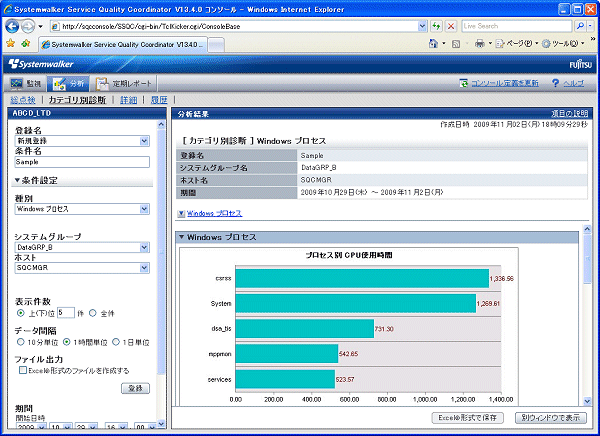Click 条件名 Sample input field

click(x=82, y=162)
